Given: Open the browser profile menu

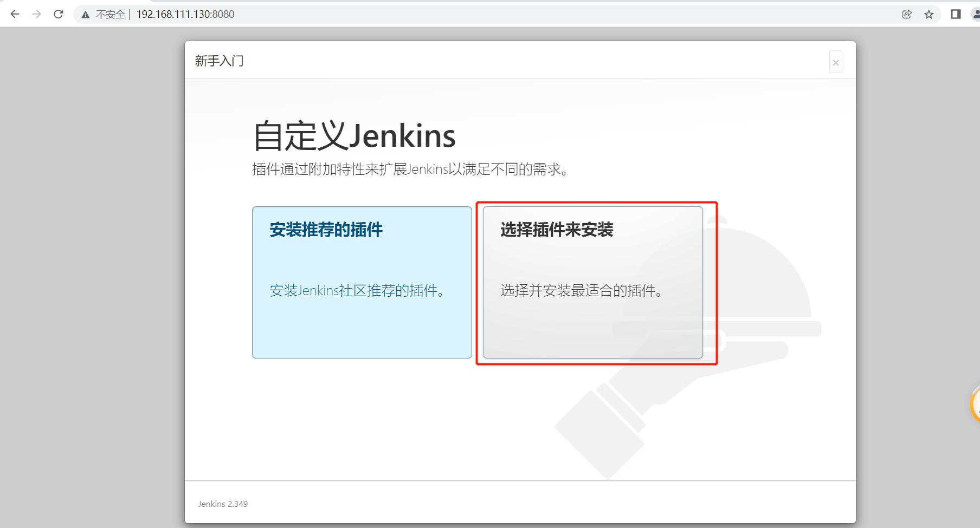Looking at the screenshot, I should point(976,14).
